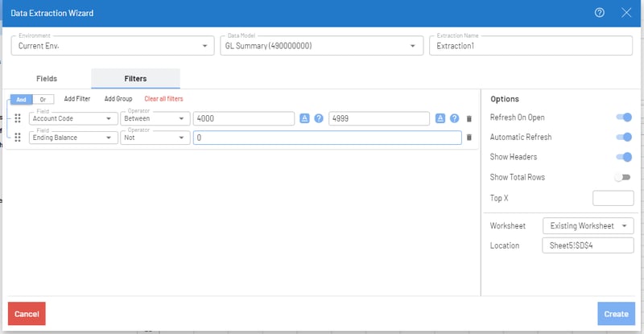Select the Or logic option
The width and height of the screenshot is (644, 334).
click(x=42, y=99)
